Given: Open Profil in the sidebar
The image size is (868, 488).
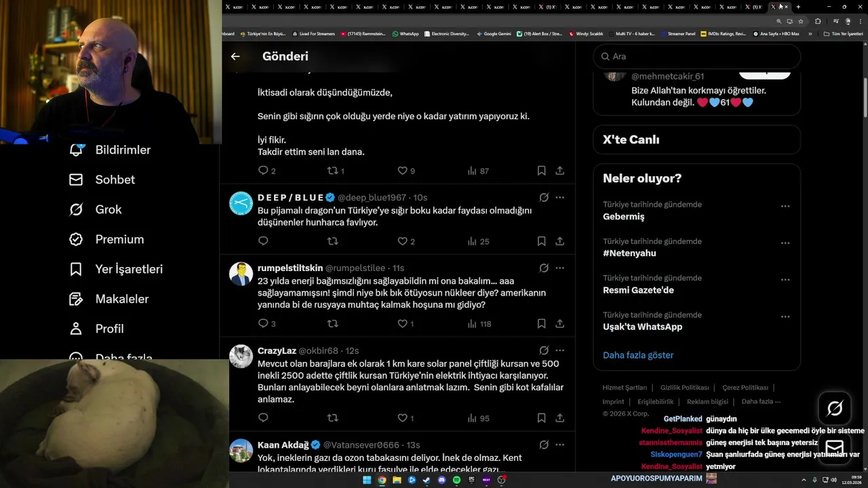Looking at the screenshot, I should point(96,329).
